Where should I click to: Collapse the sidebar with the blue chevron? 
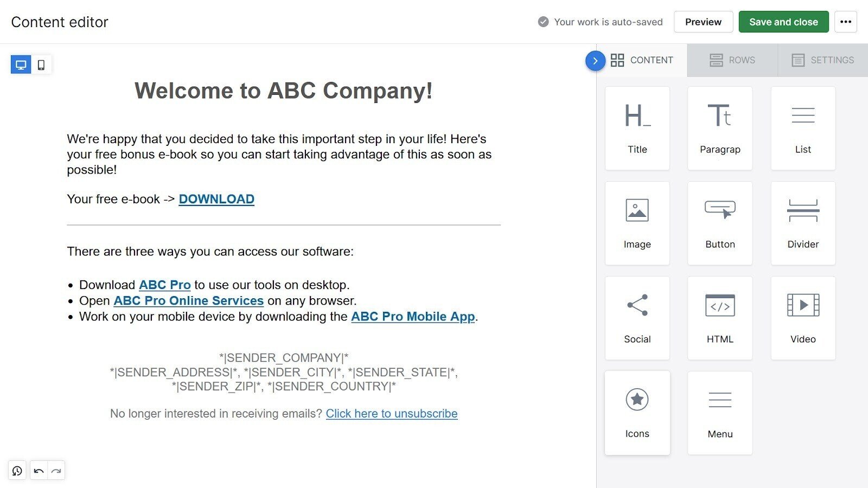[596, 61]
